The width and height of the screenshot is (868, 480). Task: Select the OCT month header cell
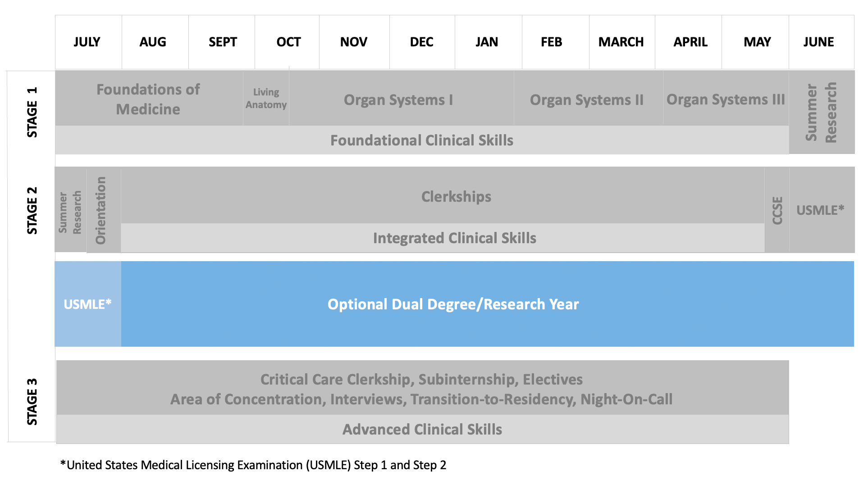pos(288,42)
